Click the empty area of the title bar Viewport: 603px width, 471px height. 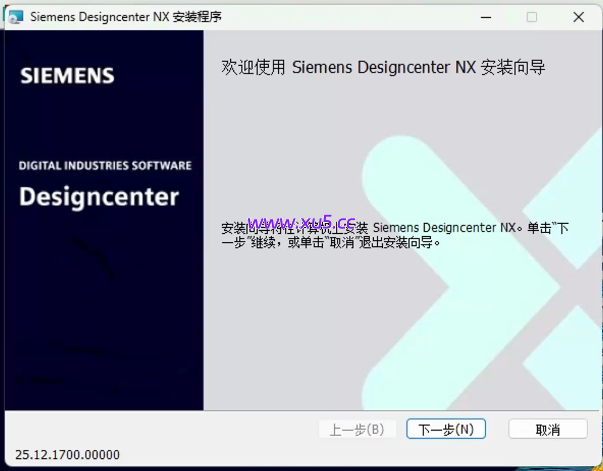click(350, 17)
